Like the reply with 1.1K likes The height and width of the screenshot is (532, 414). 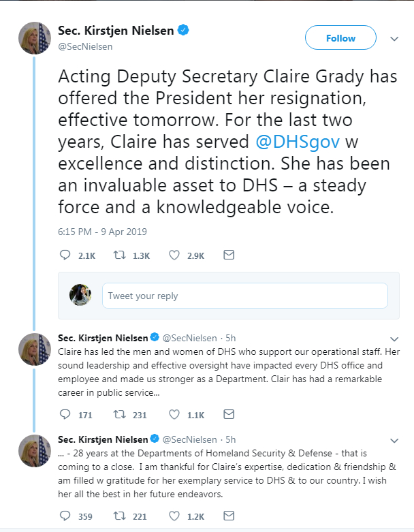coord(174,413)
